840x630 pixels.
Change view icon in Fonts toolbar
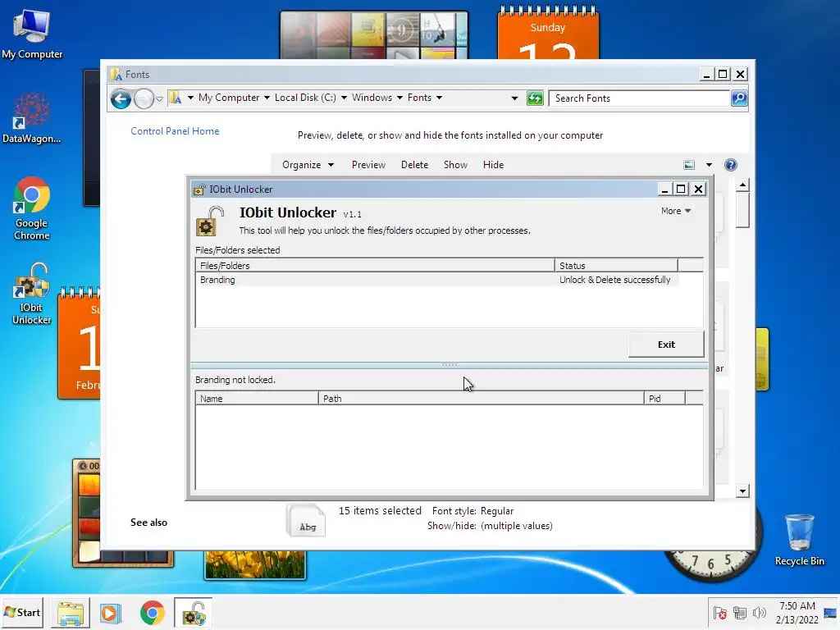(689, 165)
